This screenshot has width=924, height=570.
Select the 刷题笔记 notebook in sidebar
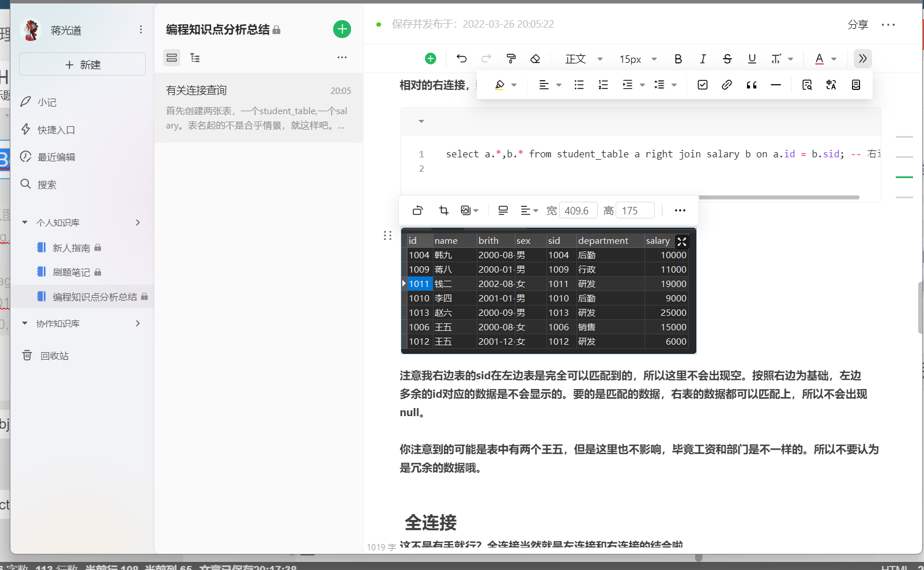click(x=74, y=271)
